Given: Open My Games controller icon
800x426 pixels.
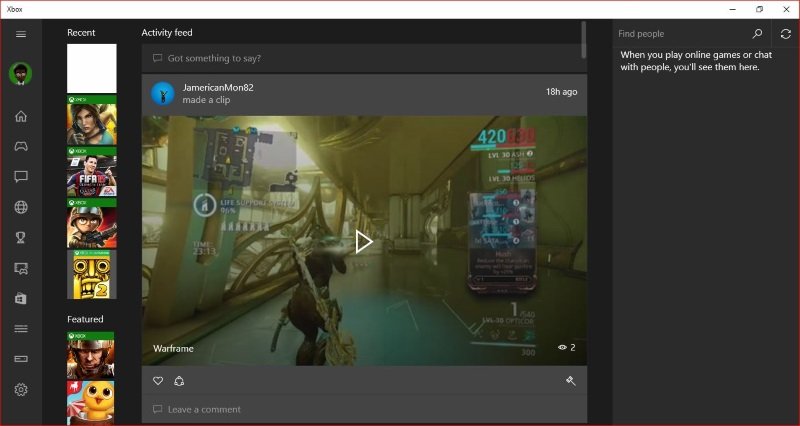Looking at the screenshot, I should point(21,146).
